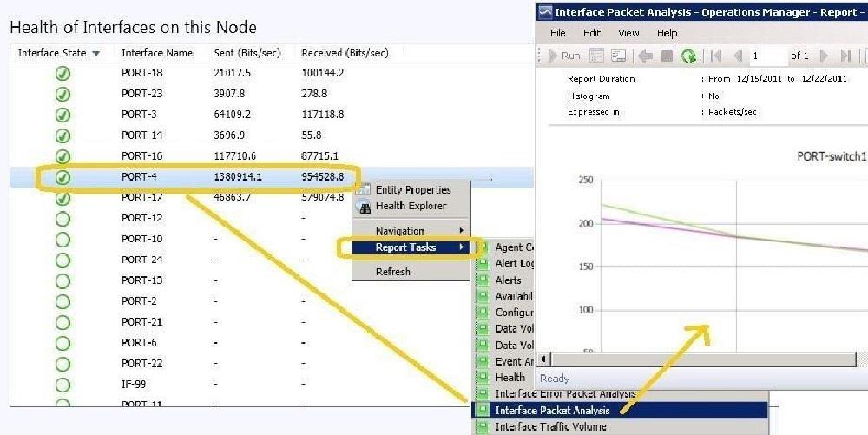Open the View menu in report window
Image resolution: width=868 pixels, height=435 pixels.
(x=628, y=33)
